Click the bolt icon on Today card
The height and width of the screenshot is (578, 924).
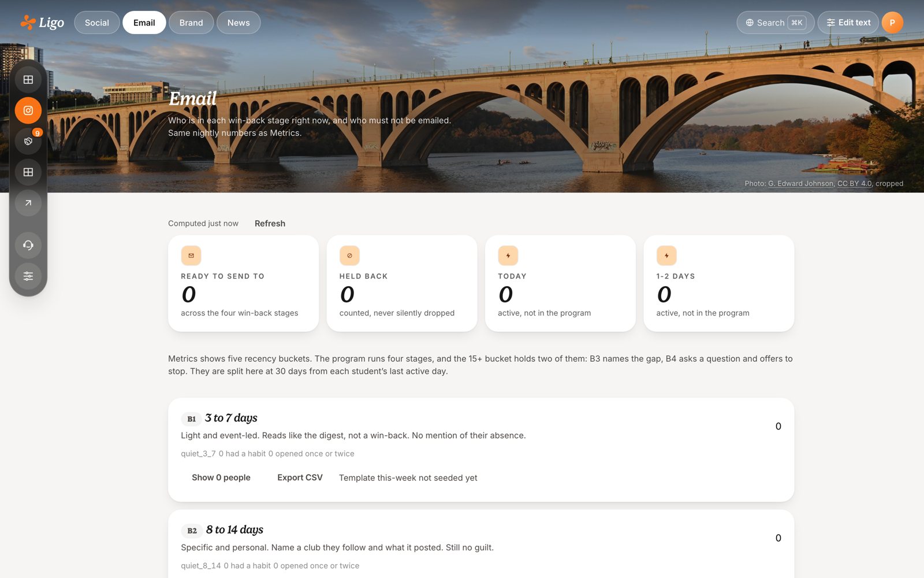click(508, 255)
